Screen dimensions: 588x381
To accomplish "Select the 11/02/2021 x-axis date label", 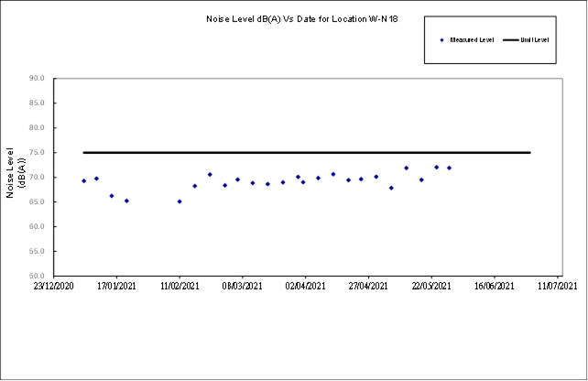I will (x=179, y=287).
